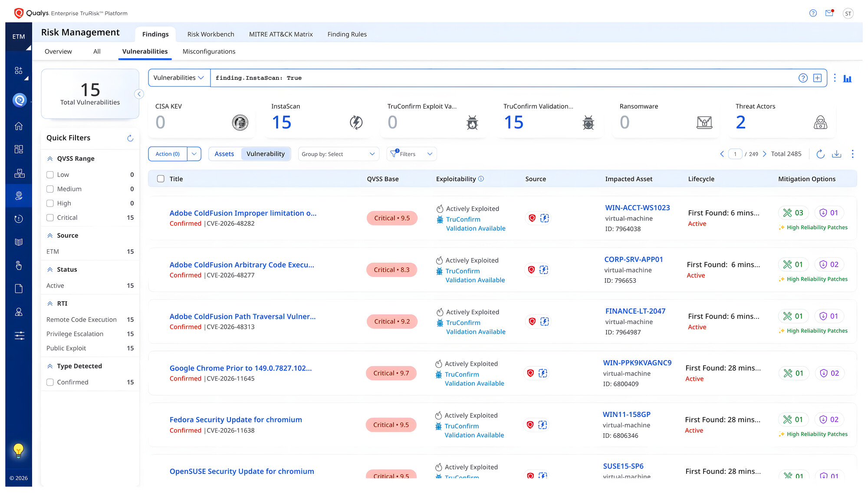Check the Critical QVSS range filter

pyautogui.click(x=50, y=218)
